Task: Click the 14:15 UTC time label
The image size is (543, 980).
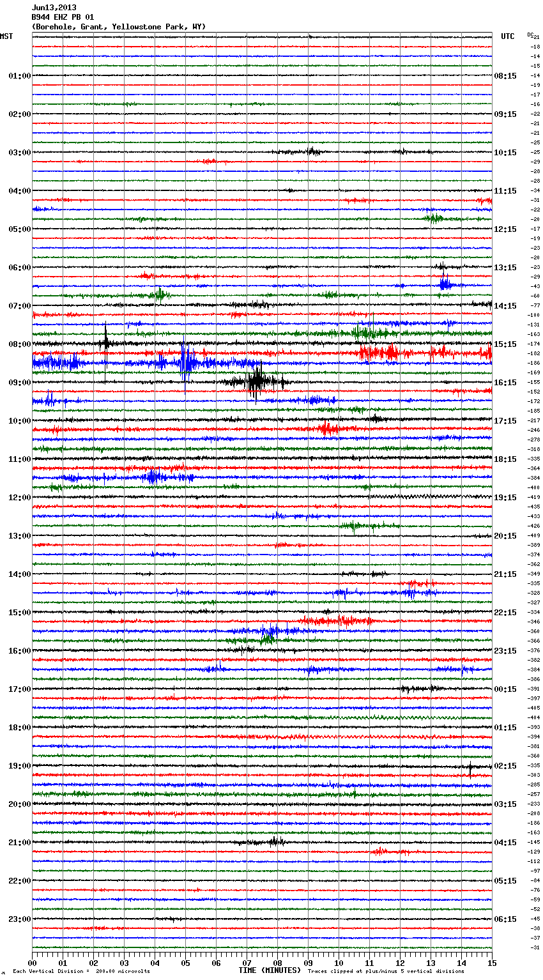Action: 505,306
